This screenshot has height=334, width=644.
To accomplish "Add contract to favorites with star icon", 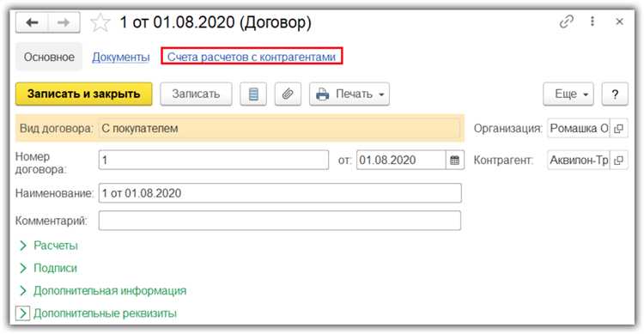I will click(x=100, y=22).
